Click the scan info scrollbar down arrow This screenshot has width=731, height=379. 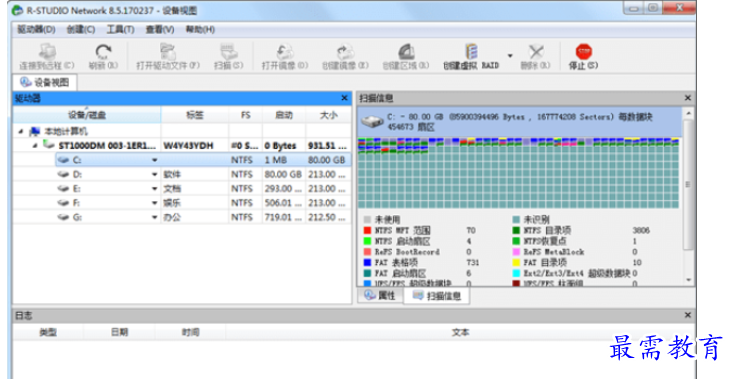coord(689,280)
